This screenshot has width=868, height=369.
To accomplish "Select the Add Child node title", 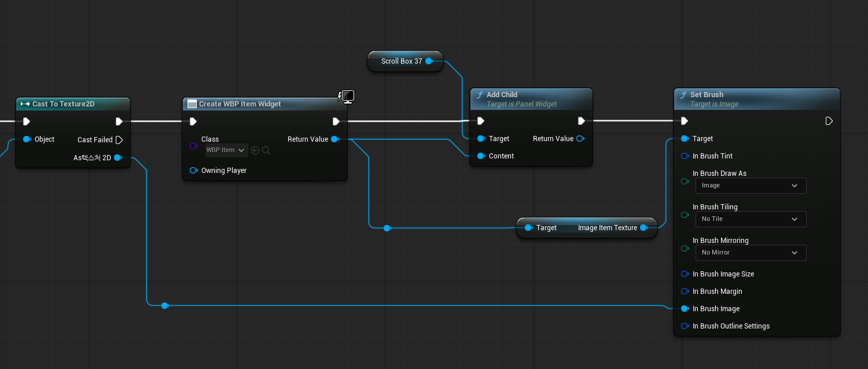I will coord(502,95).
